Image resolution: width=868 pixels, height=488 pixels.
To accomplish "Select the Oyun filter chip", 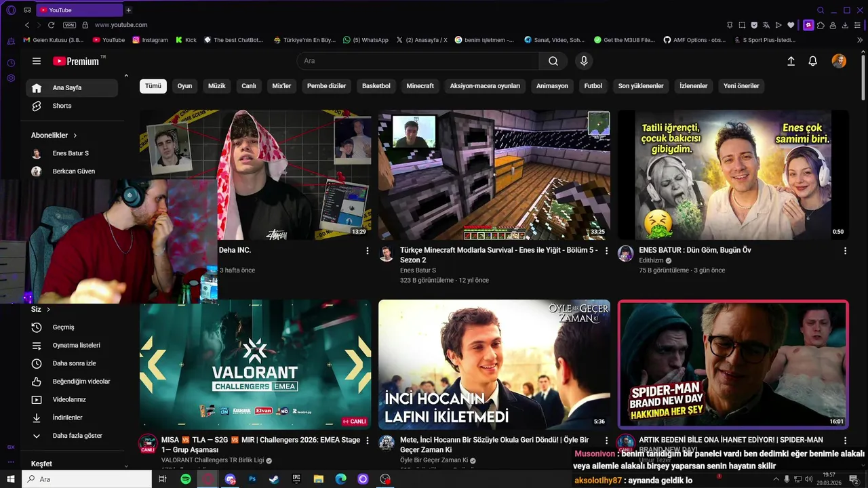I will pyautogui.click(x=184, y=86).
